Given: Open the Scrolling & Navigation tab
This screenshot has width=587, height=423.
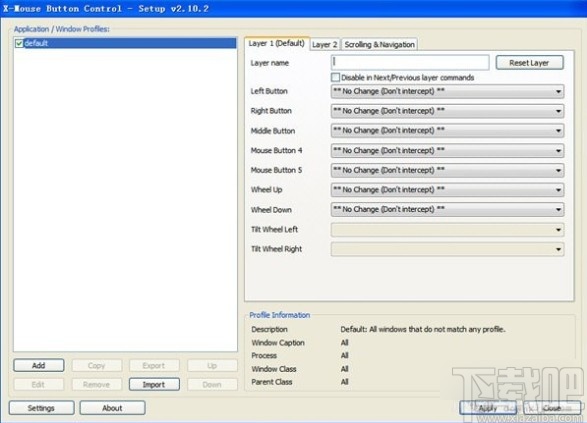Looking at the screenshot, I should (x=379, y=45).
